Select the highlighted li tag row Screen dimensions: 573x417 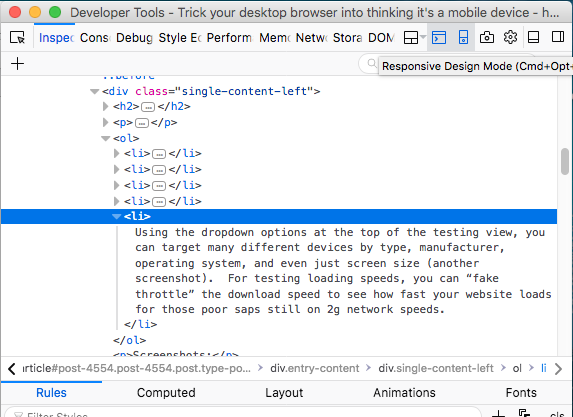point(279,216)
